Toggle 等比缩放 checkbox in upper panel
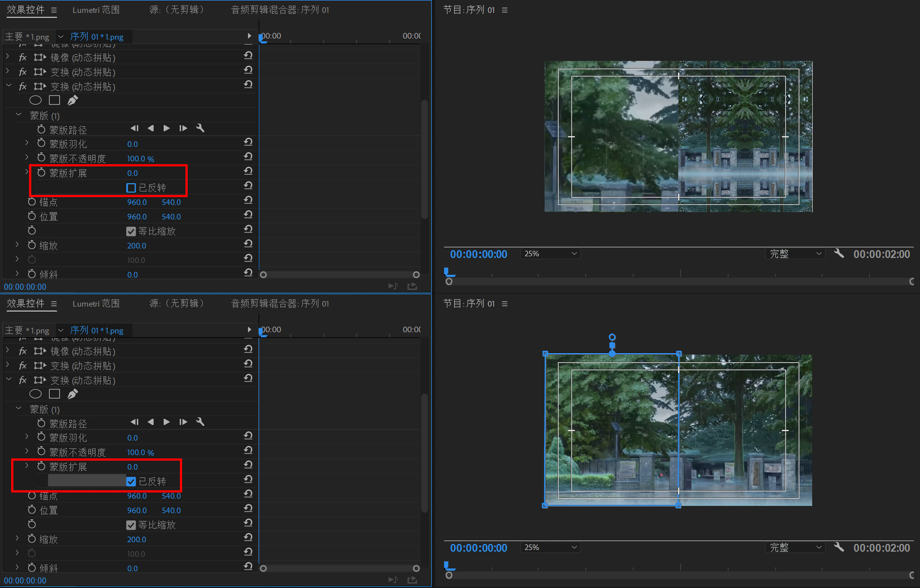 (x=131, y=231)
